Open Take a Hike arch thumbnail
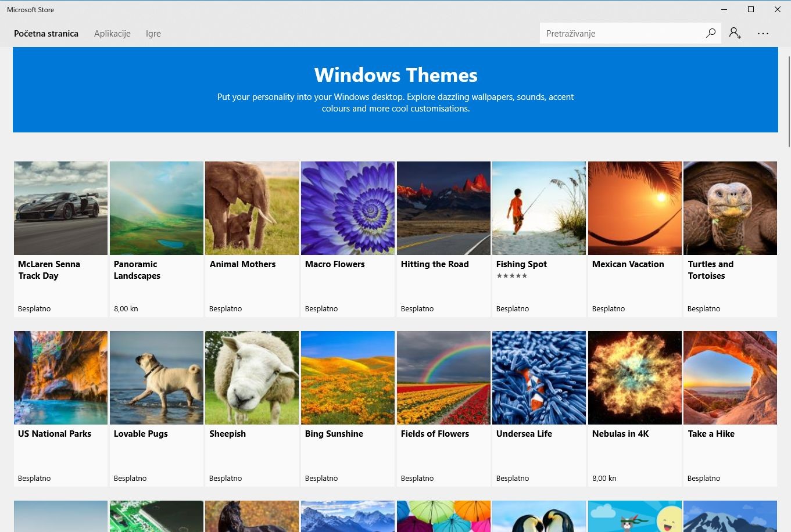 pos(730,378)
